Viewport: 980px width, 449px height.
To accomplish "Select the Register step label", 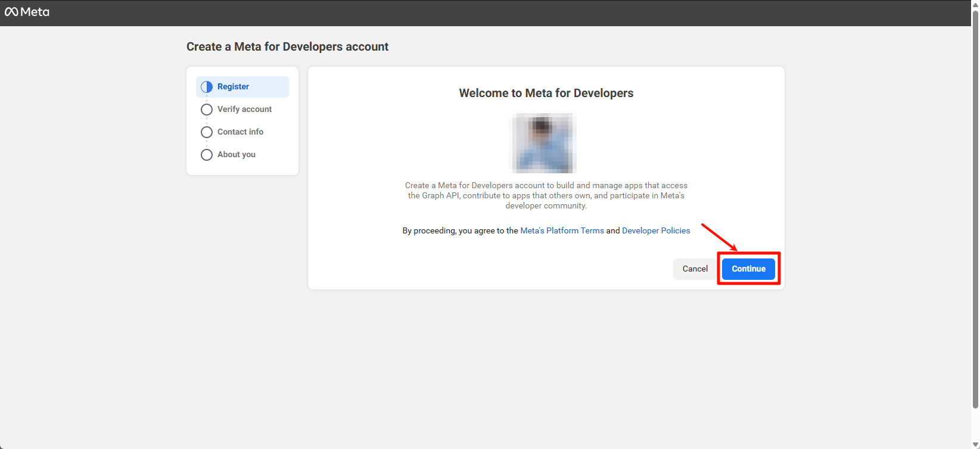I will [233, 87].
